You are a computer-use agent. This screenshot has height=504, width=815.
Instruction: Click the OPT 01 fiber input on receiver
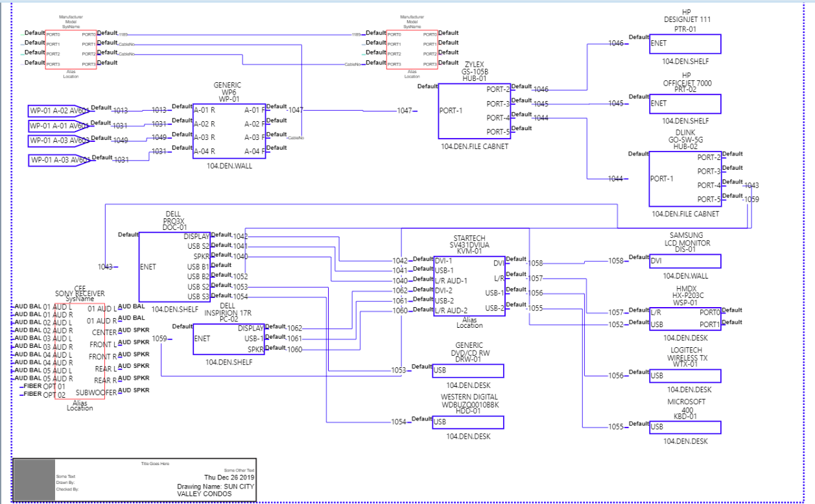coord(54,387)
